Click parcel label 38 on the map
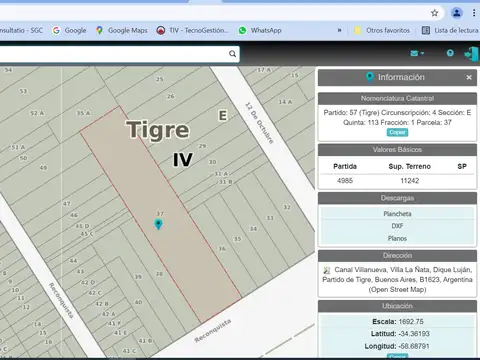480x360 pixels. click(x=159, y=274)
